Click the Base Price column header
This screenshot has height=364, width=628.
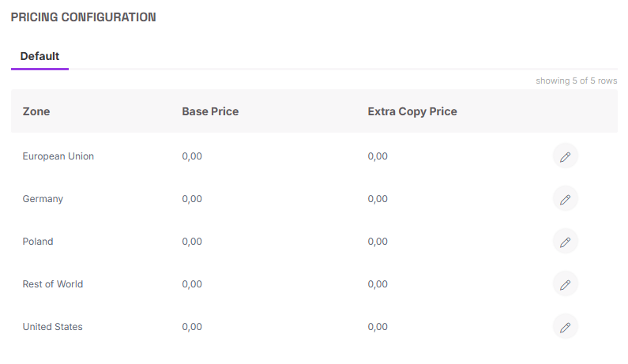coord(210,111)
